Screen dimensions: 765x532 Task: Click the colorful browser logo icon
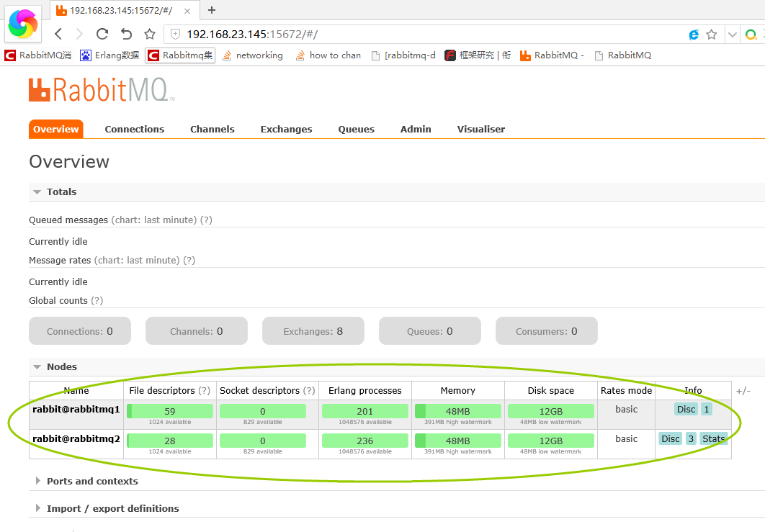(23, 24)
